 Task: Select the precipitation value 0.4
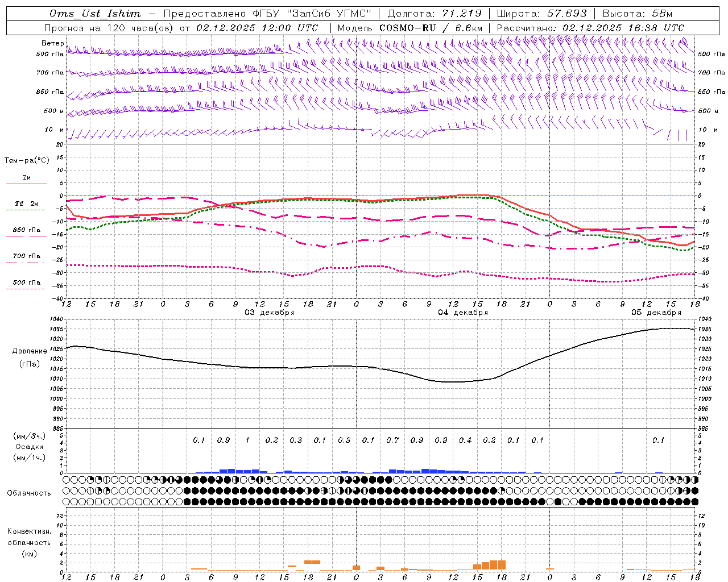[x=465, y=440]
